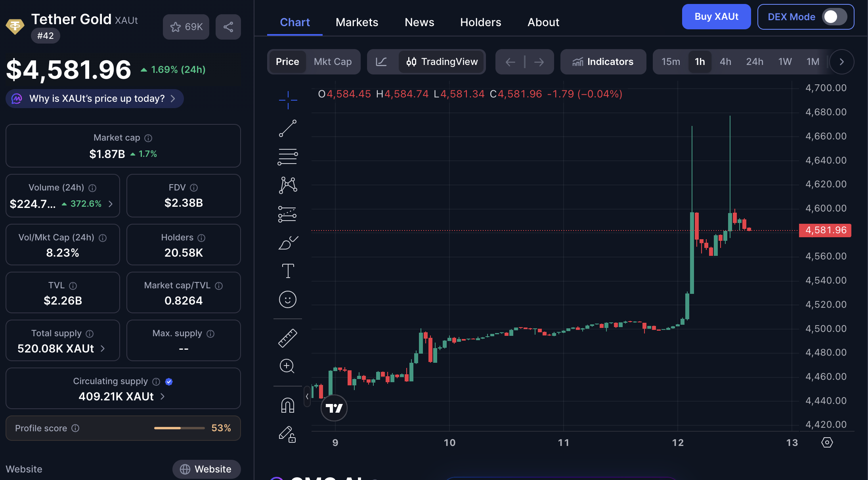Viewport: 868px width, 480px height.
Task: Select the Fibonacci retracement tool
Action: coord(287,157)
